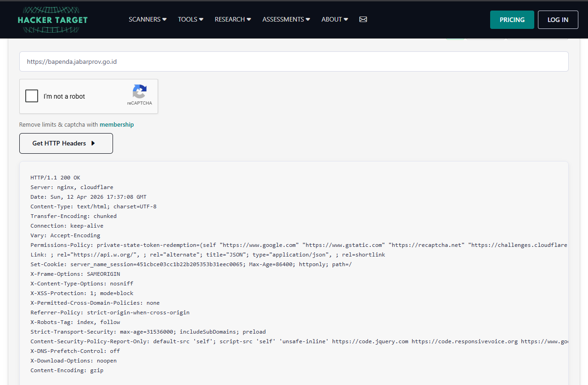Expand the SCANNERS dropdown menu
The image size is (588, 385).
[147, 19]
